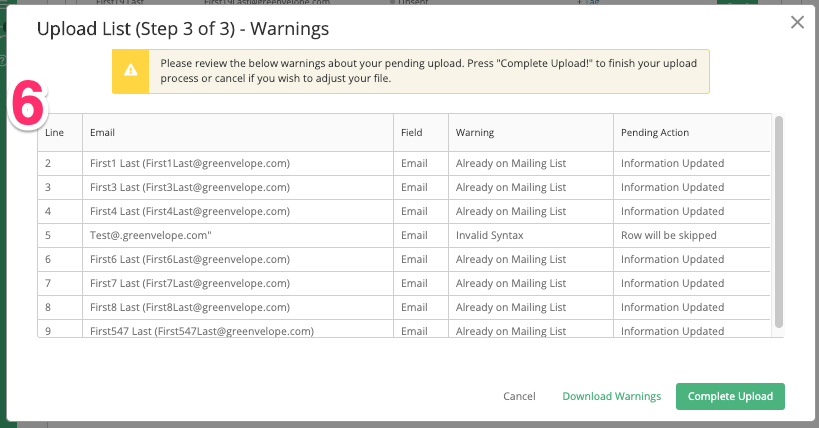
Task: Select the First3Last@greenvelope.com email cell
Action: click(x=238, y=188)
